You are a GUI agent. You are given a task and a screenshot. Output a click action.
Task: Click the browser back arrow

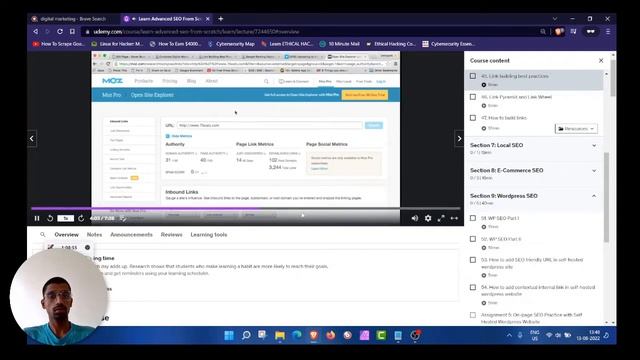[x=36, y=31]
